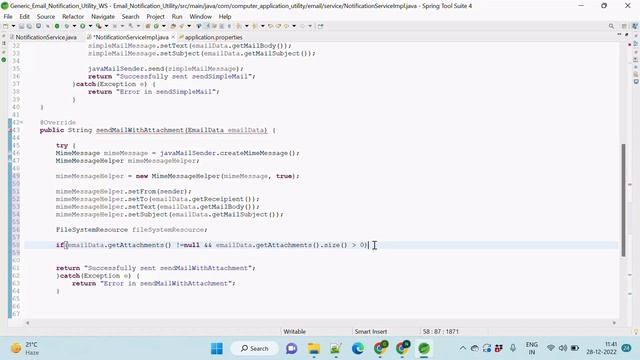Screen dimensions: 640x360
Task: Minimize the editor area
Action: 619,35
